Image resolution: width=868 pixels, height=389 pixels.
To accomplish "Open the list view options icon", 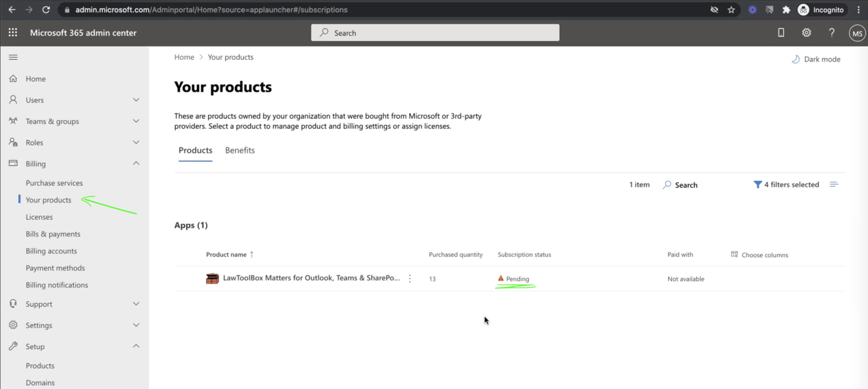I will 834,185.
